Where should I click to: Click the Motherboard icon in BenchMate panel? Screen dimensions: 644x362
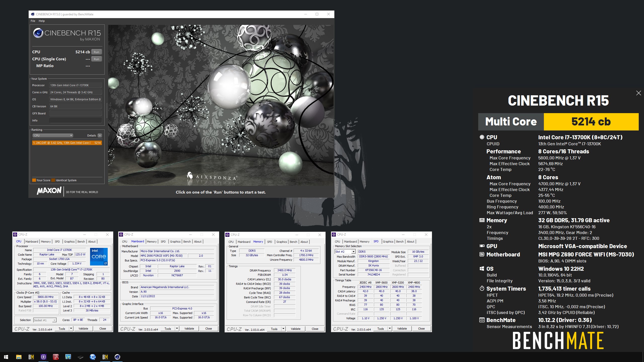(x=482, y=254)
